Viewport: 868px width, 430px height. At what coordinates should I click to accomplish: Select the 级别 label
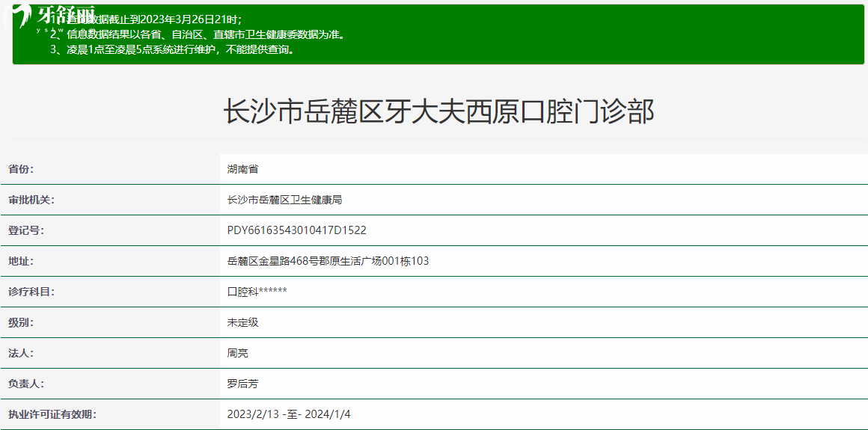tap(21, 322)
